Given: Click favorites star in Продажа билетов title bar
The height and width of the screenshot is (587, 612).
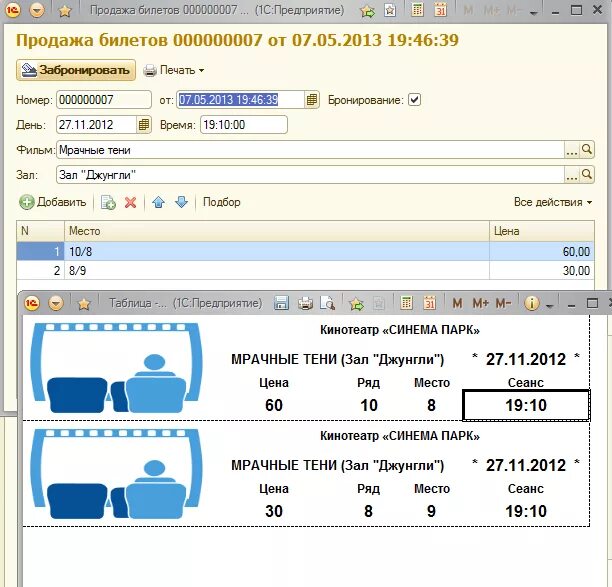Looking at the screenshot, I should [x=65, y=11].
